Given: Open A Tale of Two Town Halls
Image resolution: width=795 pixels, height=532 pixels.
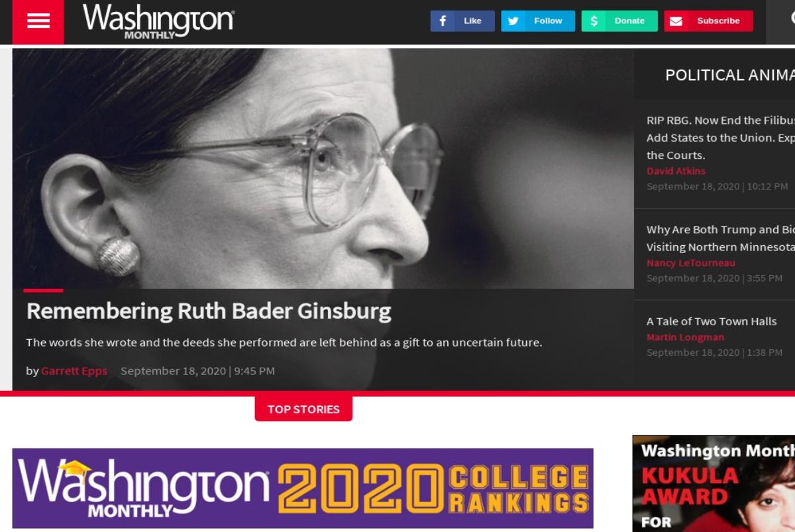Looking at the screenshot, I should 712,321.
